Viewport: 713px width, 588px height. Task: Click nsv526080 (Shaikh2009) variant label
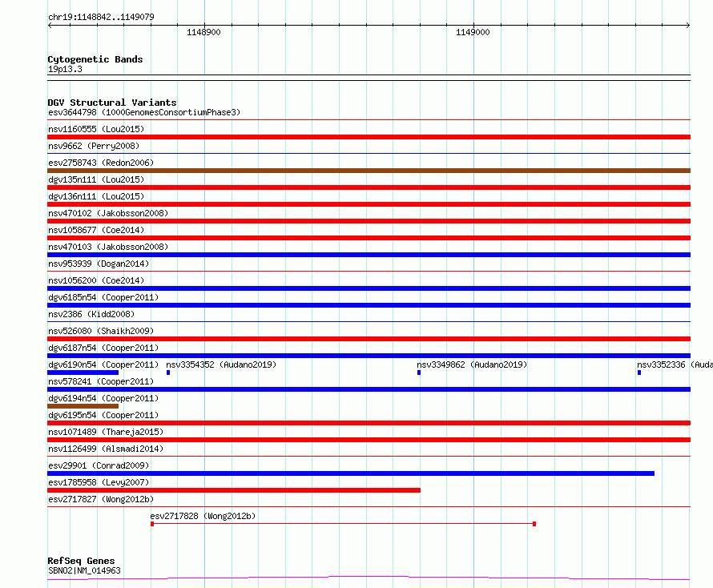tap(101, 331)
